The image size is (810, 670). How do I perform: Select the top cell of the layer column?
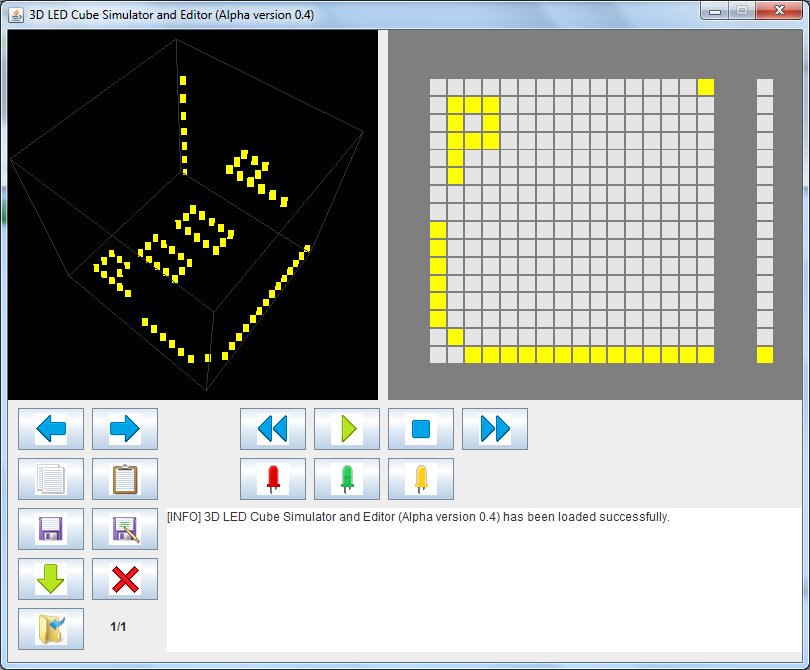pyautogui.click(x=765, y=87)
